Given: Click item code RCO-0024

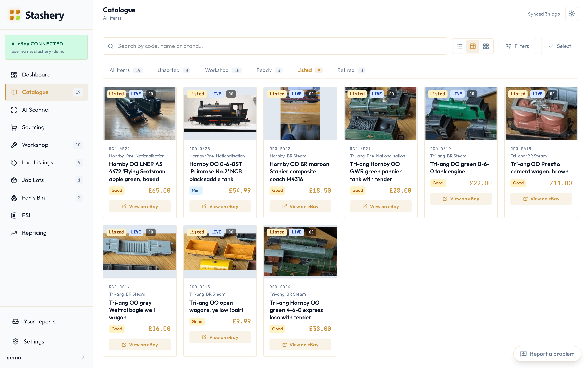Looking at the screenshot, I should pyautogui.click(x=119, y=149).
